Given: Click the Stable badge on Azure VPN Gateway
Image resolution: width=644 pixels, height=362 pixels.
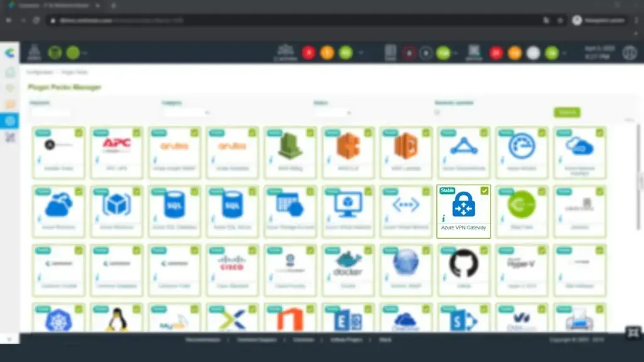Looking at the screenshot, I should 447,190.
